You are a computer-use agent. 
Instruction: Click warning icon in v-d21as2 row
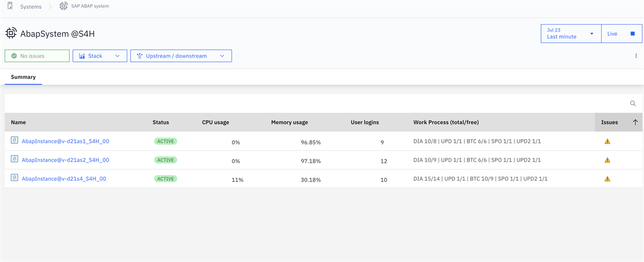pyautogui.click(x=608, y=160)
